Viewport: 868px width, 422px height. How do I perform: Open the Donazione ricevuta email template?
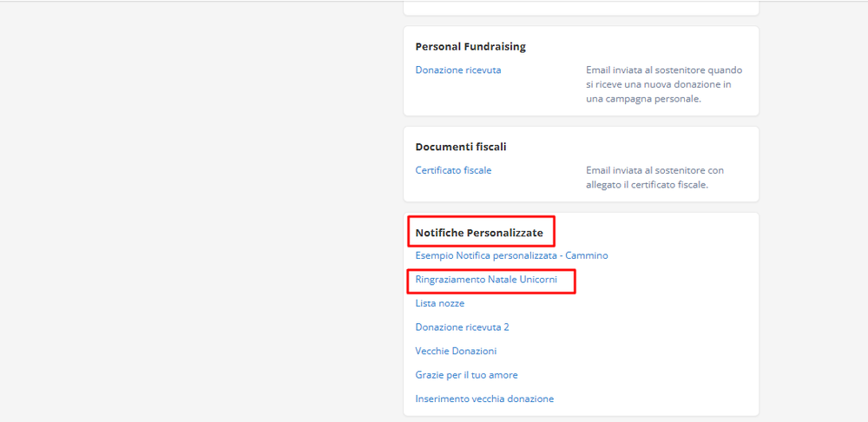coord(457,70)
